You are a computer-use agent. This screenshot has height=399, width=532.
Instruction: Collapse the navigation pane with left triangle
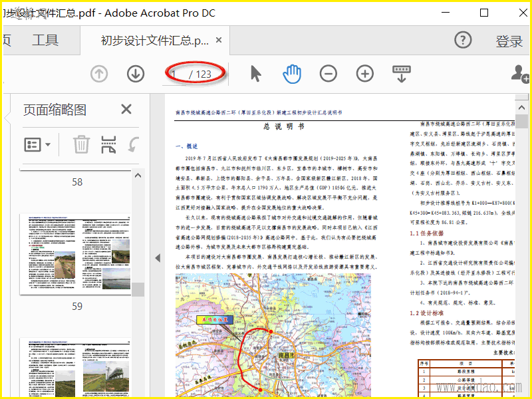click(x=158, y=258)
